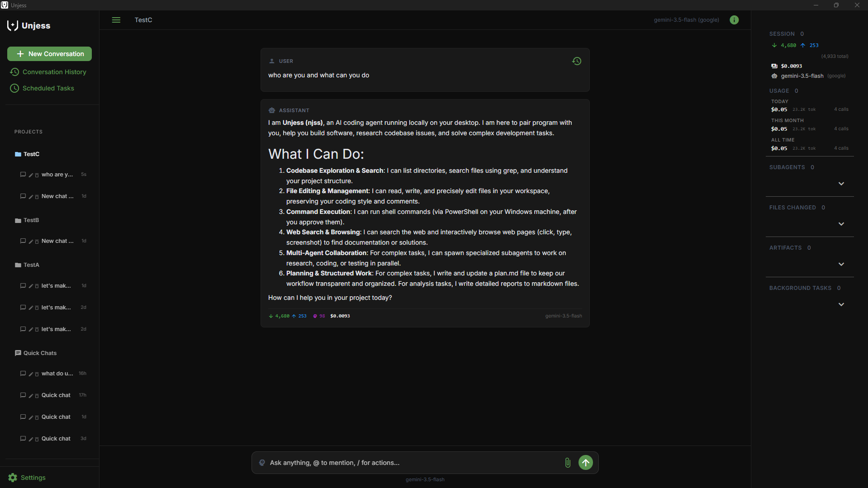Click the SESSION heading in the right panel
Viewport: 868px width, 488px height.
pos(782,34)
